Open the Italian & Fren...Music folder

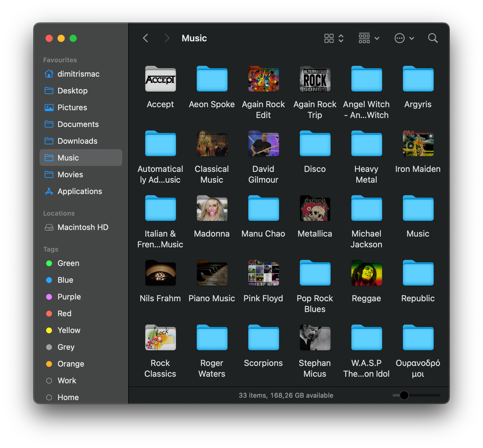tap(160, 208)
